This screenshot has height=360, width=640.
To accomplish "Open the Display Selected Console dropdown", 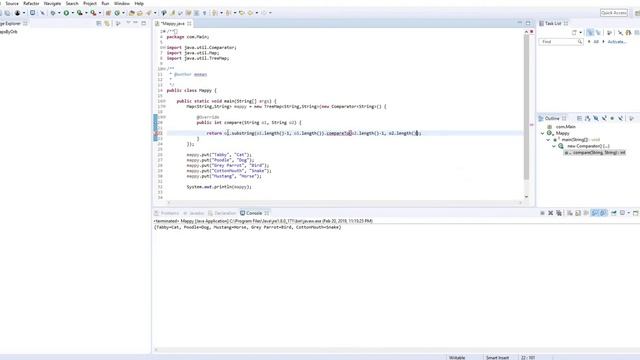I will [x=629, y=213].
